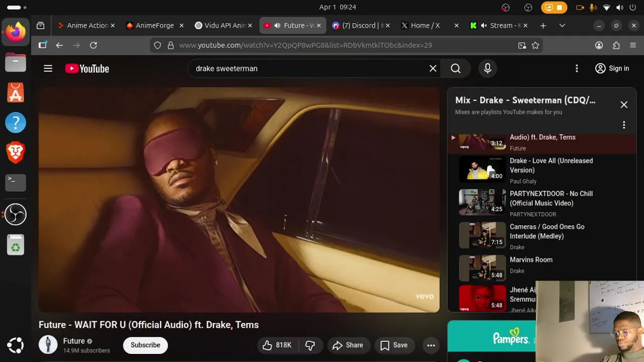Open Terminal from the dock

click(x=16, y=183)
